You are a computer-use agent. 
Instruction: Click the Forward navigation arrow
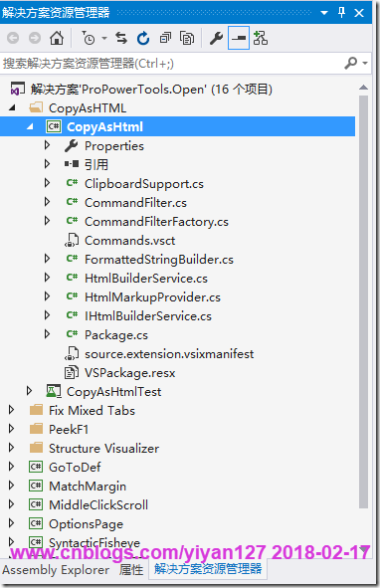tap(35, 38)
